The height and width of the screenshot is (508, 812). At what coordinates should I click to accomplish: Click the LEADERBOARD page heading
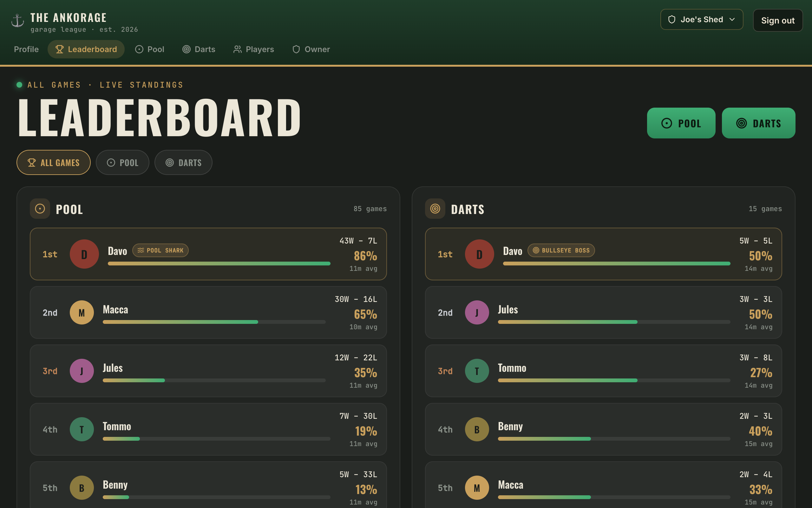160,117
